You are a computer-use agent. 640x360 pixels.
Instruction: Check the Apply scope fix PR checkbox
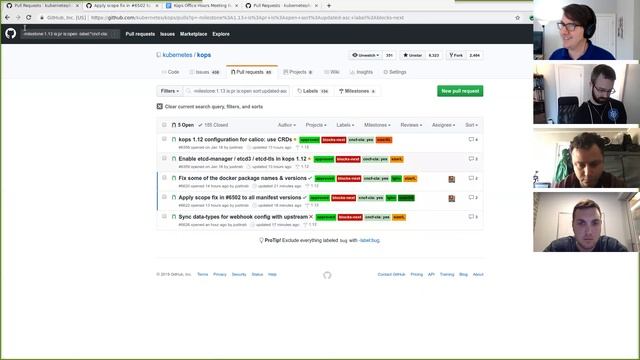click(x=164, y=197)
